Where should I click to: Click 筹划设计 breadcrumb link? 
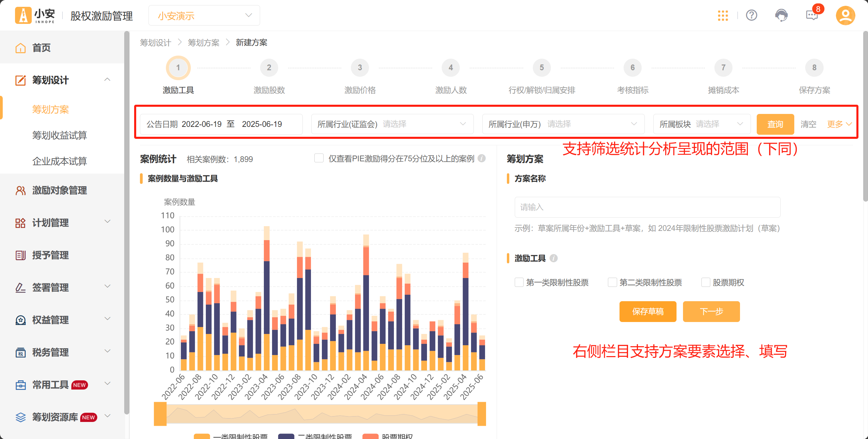click(x=156, y=43)
